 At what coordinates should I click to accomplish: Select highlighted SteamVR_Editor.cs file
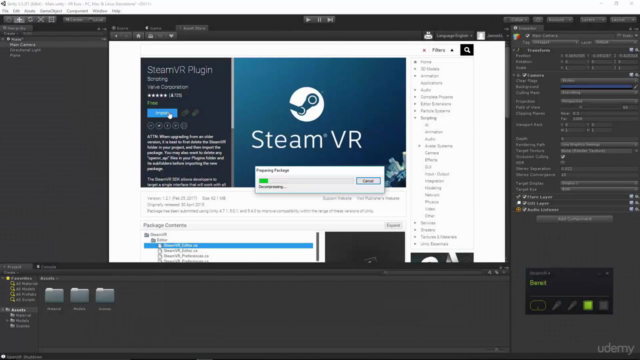tap(229, 245)
